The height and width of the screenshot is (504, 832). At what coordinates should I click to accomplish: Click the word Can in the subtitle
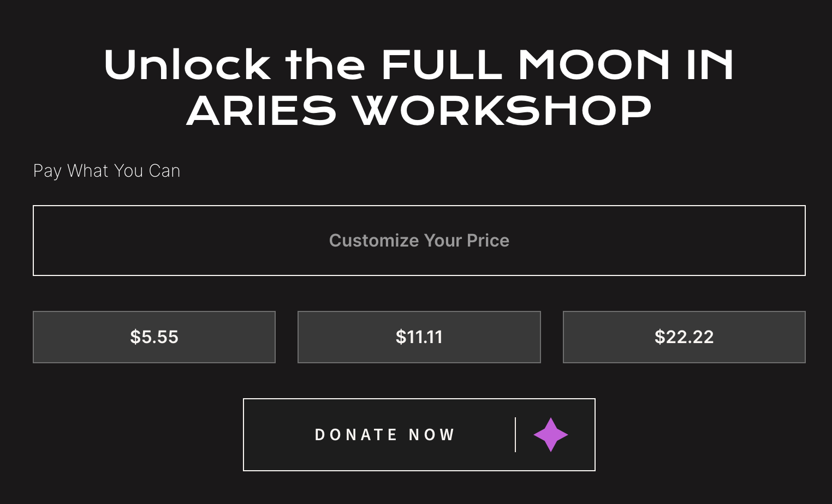(164, 171)
